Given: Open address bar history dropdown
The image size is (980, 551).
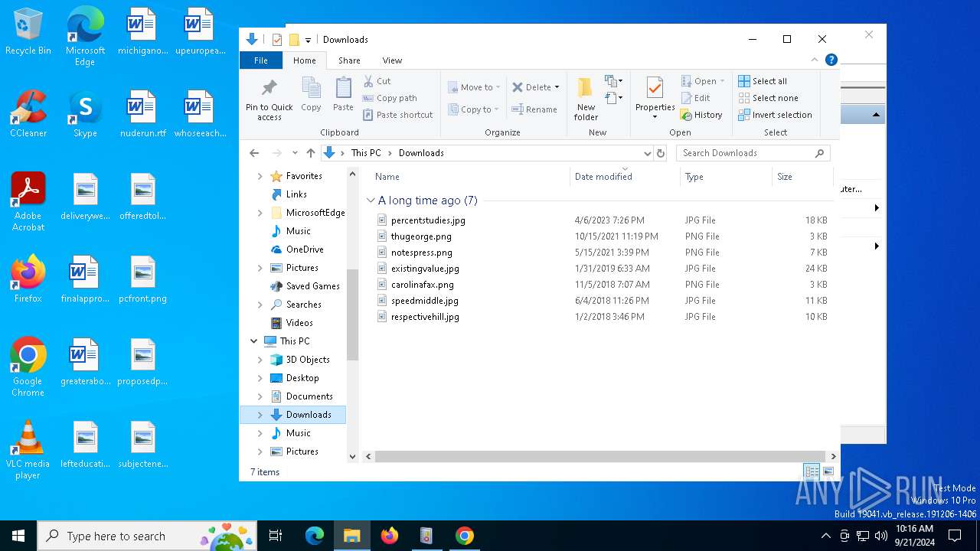Looking at the screenshot, I should 648,153.
